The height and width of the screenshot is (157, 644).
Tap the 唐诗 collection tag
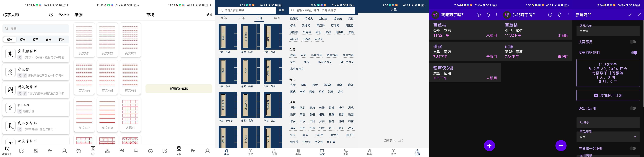tap(293, 55)
